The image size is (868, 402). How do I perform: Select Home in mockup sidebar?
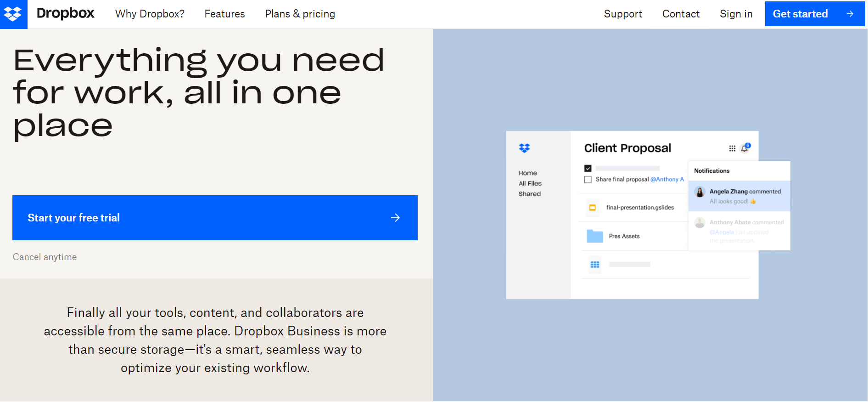tap(528, 173)
